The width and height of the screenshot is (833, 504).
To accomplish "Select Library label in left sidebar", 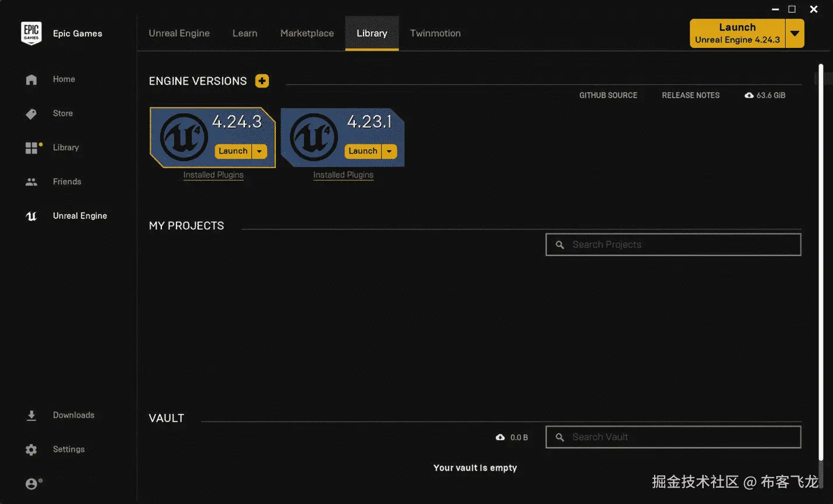I will coord(65,148).
